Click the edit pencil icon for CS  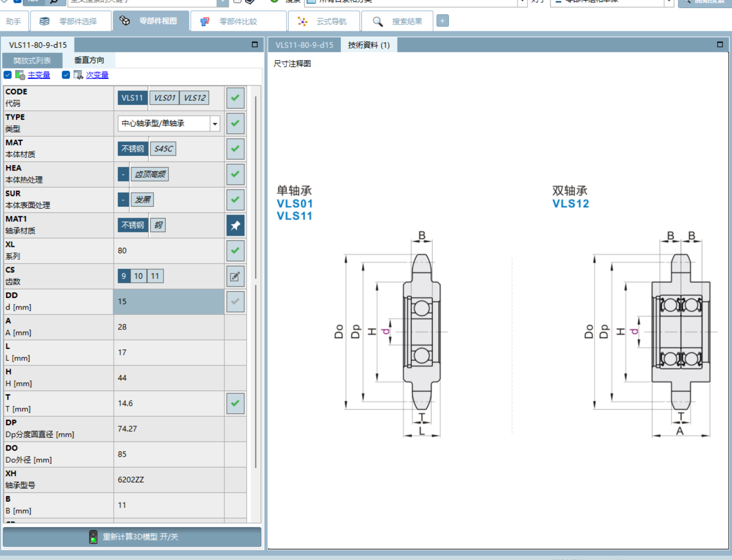[235, 276]
